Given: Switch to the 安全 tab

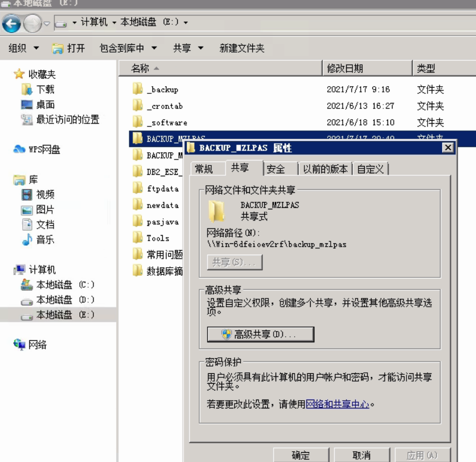Looking at the screenshot, I should point(276,169).
